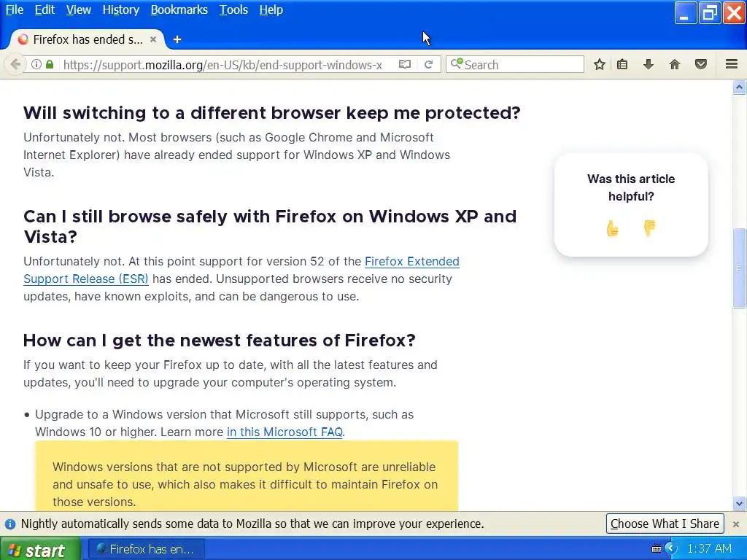This screenshot has height=560, width=747.
Task: Bookmark this page with the star icon
Action: coord(600,64)
